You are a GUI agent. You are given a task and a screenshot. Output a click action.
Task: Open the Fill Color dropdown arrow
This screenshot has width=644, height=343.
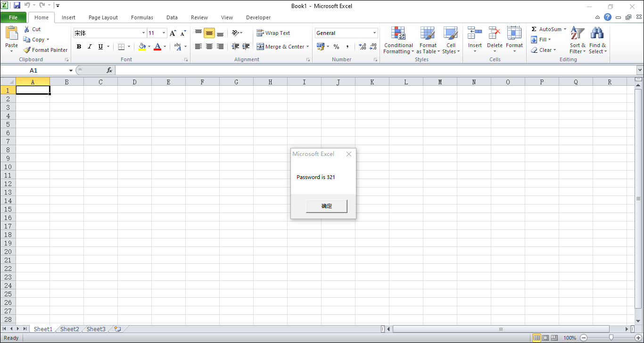coord(149,47)
